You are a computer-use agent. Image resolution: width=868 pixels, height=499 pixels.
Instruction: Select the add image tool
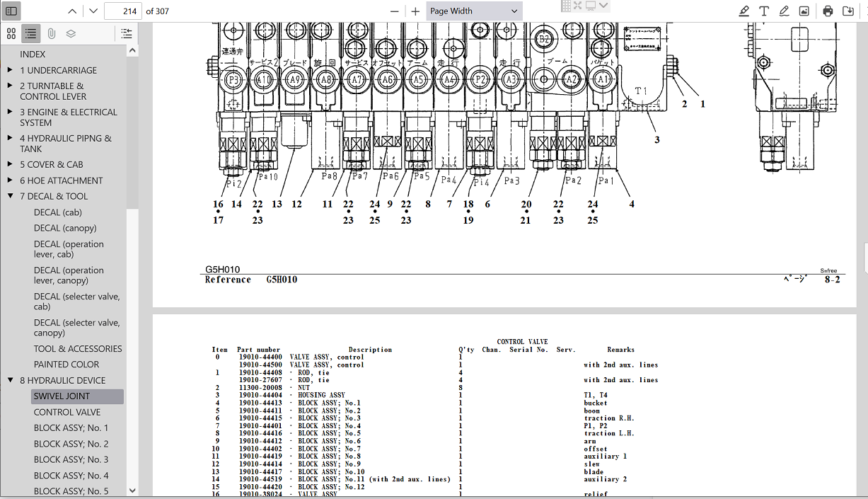pyautogui.click(x=804, y=11)
